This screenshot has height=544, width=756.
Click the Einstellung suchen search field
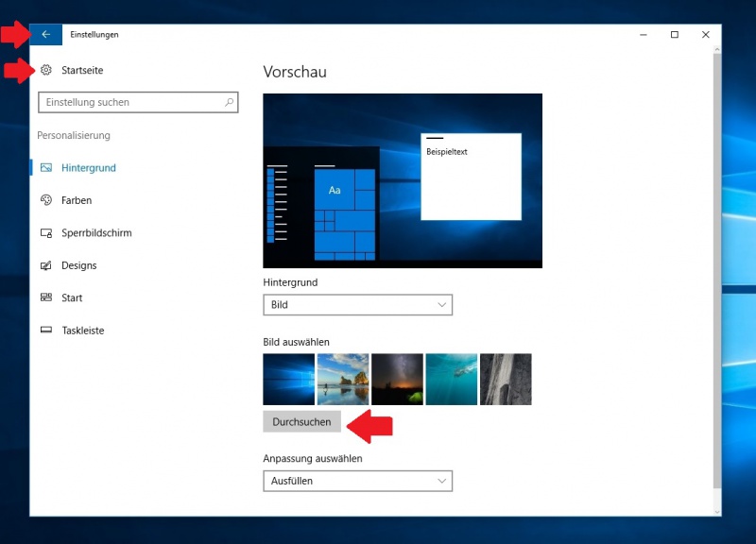(138, 102)
